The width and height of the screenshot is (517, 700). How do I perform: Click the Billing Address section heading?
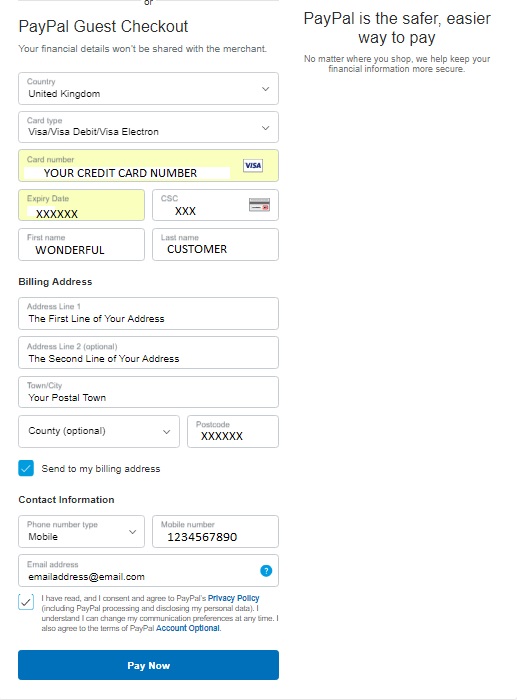pyautogui.click(x=55, y=282)
